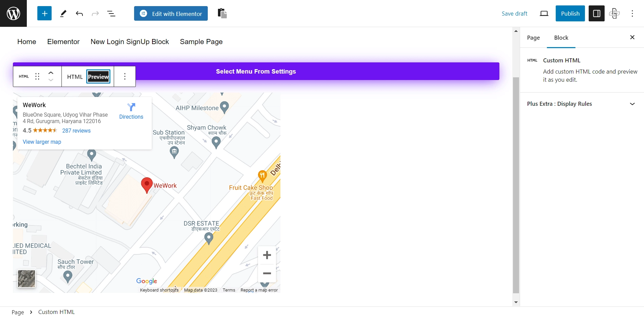Click the Publish button
Image resolution: width=644 pixels, height=317 pixels.
[x=570, y=14]
